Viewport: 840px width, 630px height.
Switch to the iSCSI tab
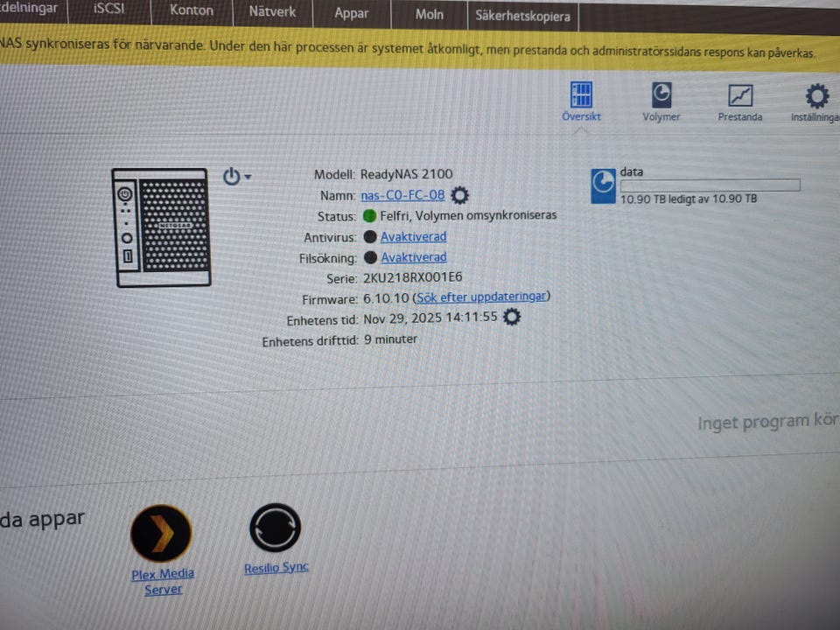click(x=109, y=9)
